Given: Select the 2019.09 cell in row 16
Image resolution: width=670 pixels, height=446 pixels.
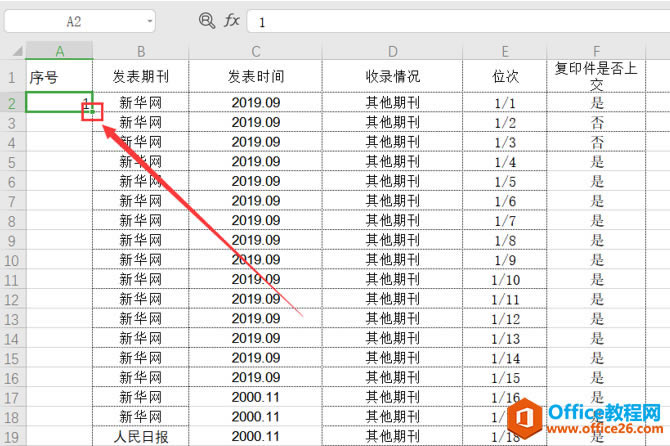Looking at the screenshot, I should click(256, 378).
